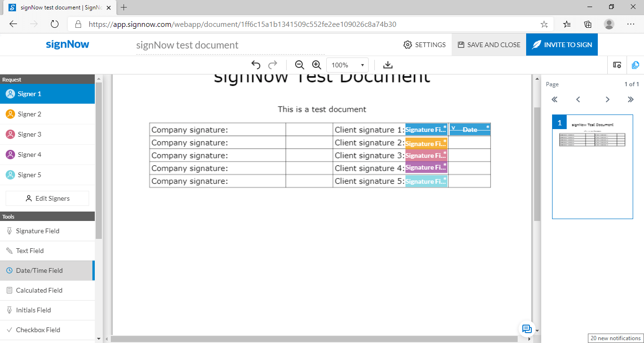This screenshot has width=644, height=343.
Task: Select the orange Signature field for Client 2
Action: 426,143
